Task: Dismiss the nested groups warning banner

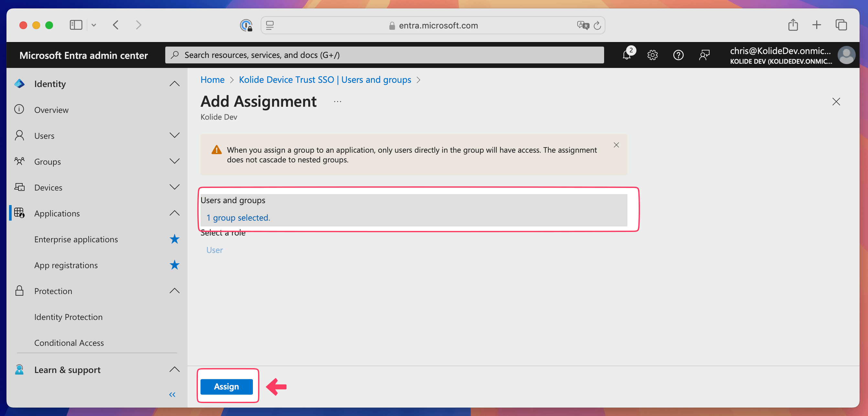Action: tap(616, 145)
